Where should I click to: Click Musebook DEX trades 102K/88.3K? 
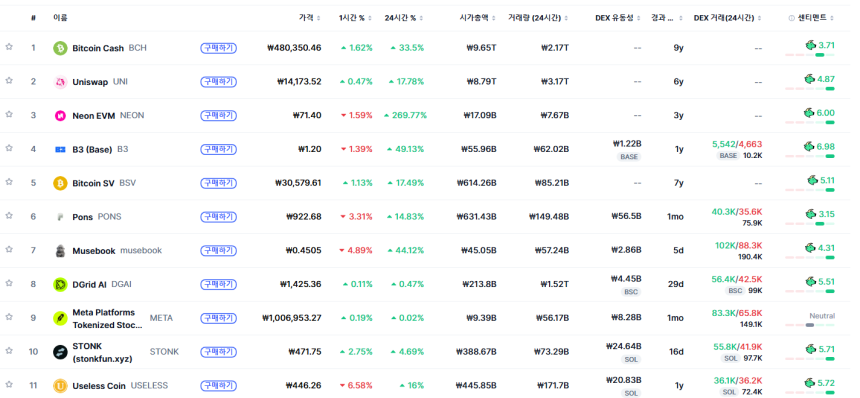click(738, 246)
